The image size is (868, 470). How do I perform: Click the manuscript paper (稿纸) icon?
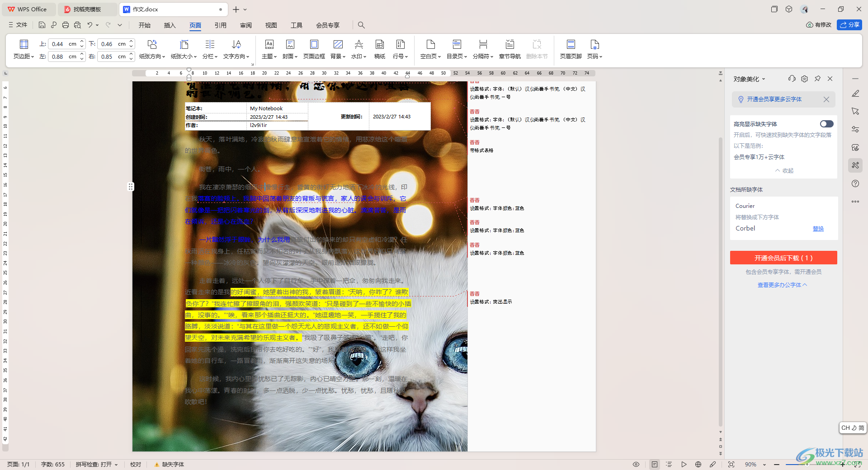pyautogui.click(x=380, y=44)
